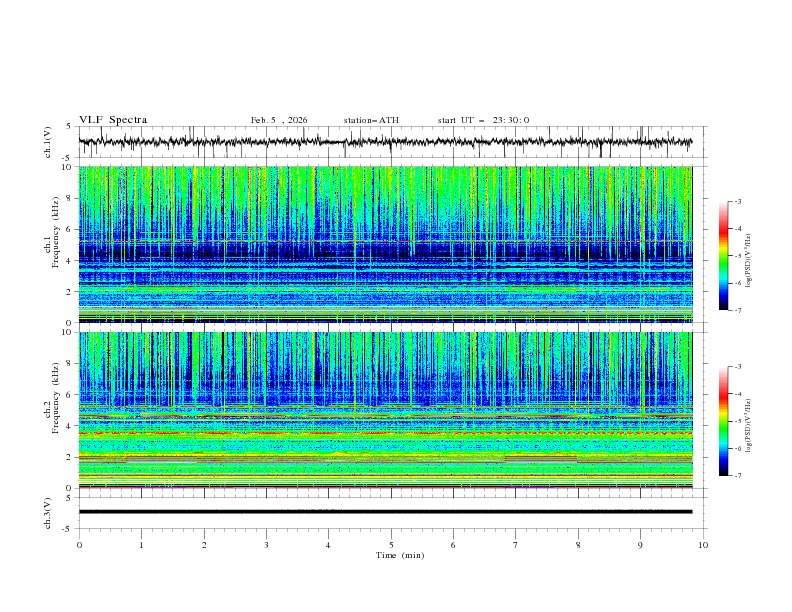The image size is (792, 612).
Task: Select the "ch.3(V)" axis label
Action: [48, 513]
